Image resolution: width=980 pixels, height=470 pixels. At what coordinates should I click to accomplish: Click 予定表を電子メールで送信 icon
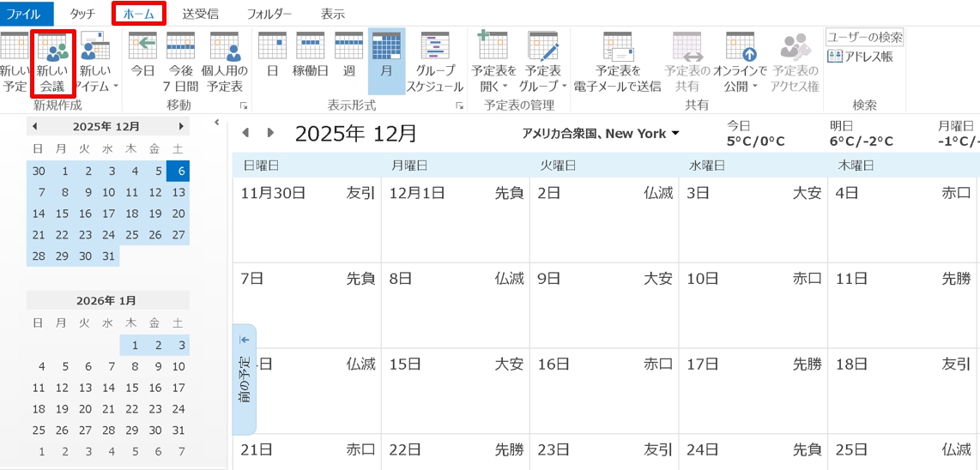(x=617, y=63)
